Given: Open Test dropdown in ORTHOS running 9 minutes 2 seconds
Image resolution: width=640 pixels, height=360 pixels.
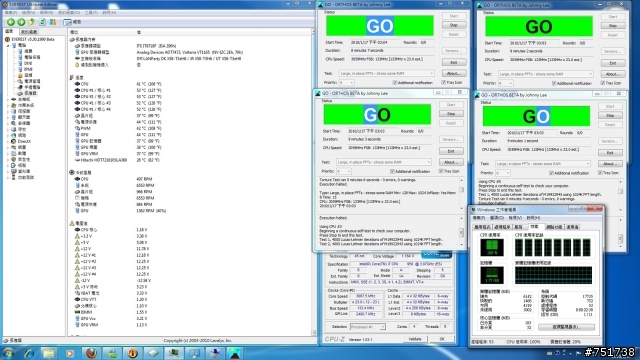Looking at the screenshot, I should coord(545,74).
